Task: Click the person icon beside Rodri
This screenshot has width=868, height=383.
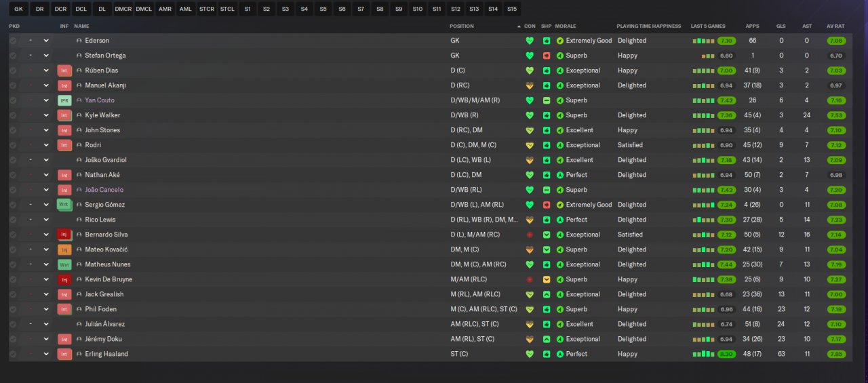Action: pos(79,145)
